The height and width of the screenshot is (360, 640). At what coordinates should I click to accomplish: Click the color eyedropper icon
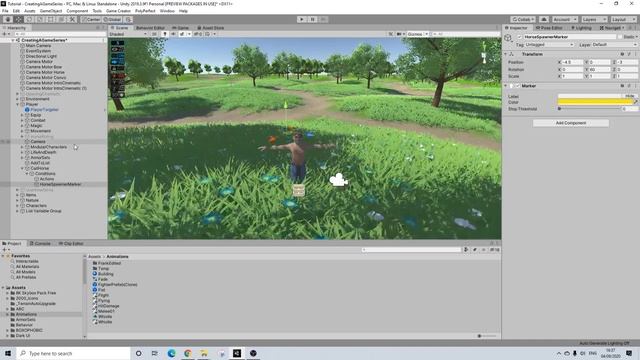[636, 102]
